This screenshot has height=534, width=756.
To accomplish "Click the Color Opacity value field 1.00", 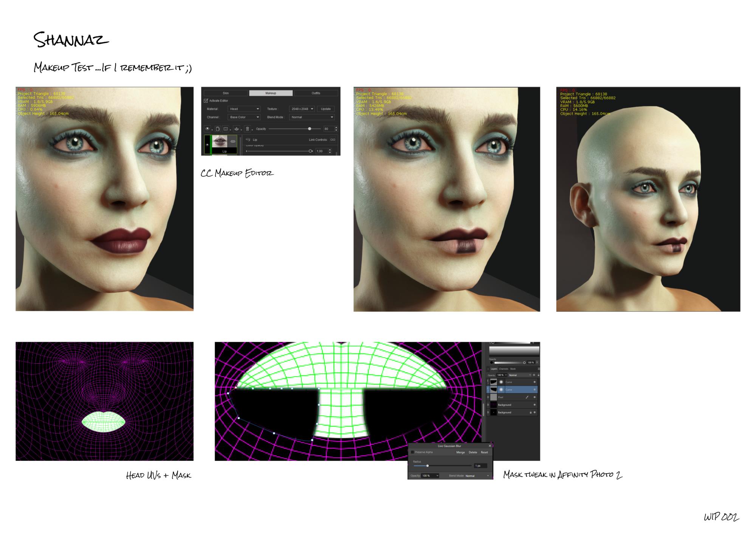I will click(322, 151).
